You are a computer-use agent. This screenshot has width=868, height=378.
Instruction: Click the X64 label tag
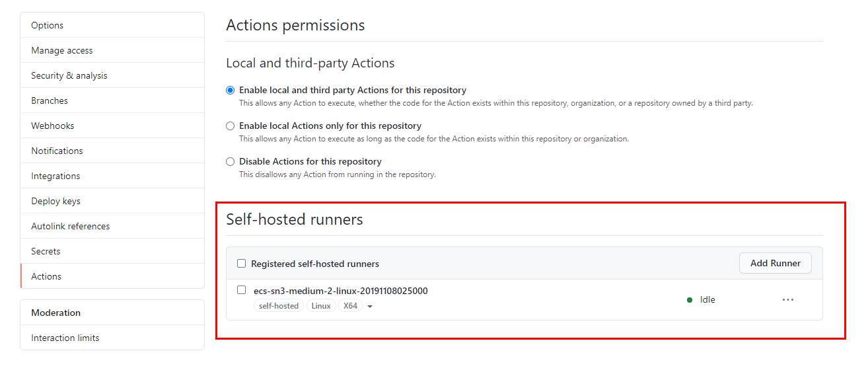[x=350, y=306]
